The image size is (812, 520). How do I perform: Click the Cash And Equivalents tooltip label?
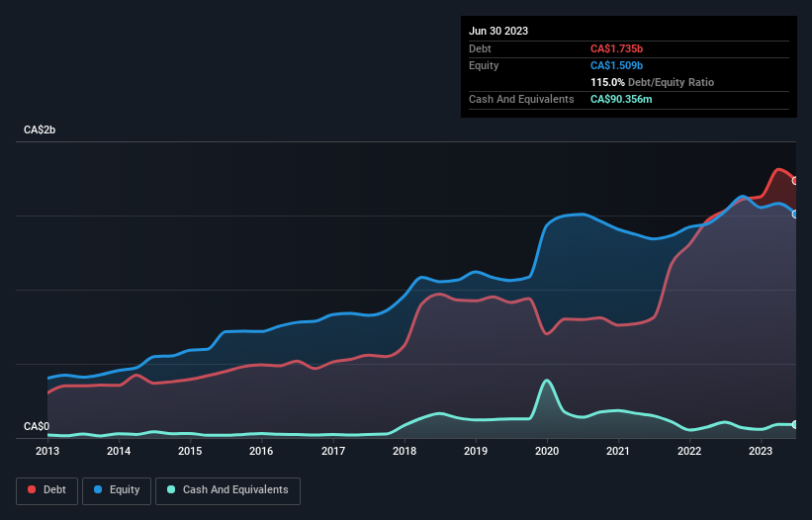[x=521, y=99]
